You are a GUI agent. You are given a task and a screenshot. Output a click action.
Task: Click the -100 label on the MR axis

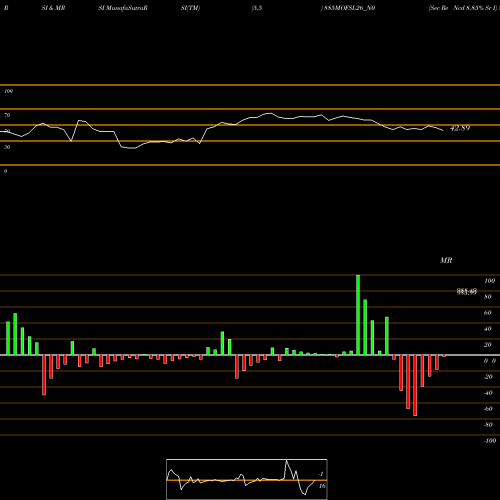click(490, 441)
